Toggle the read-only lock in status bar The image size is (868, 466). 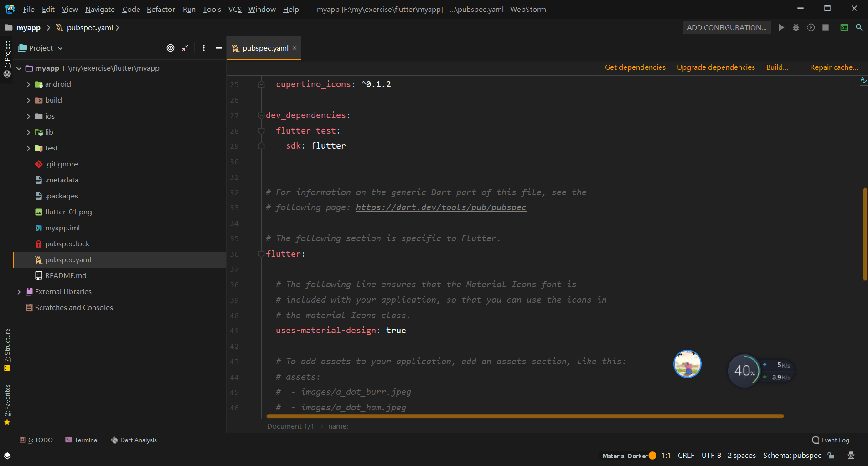[831, 455]
